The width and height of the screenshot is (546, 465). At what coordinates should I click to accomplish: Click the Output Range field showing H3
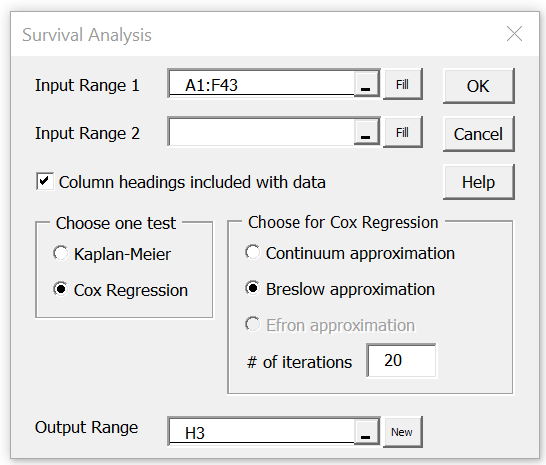[x=261, y=432]
